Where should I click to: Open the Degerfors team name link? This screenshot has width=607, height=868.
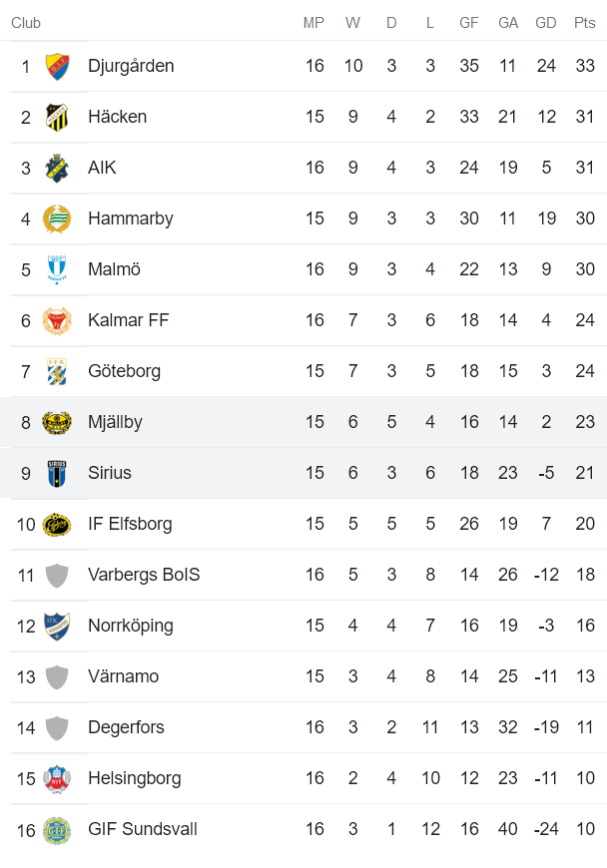click(x=126, y=727)
